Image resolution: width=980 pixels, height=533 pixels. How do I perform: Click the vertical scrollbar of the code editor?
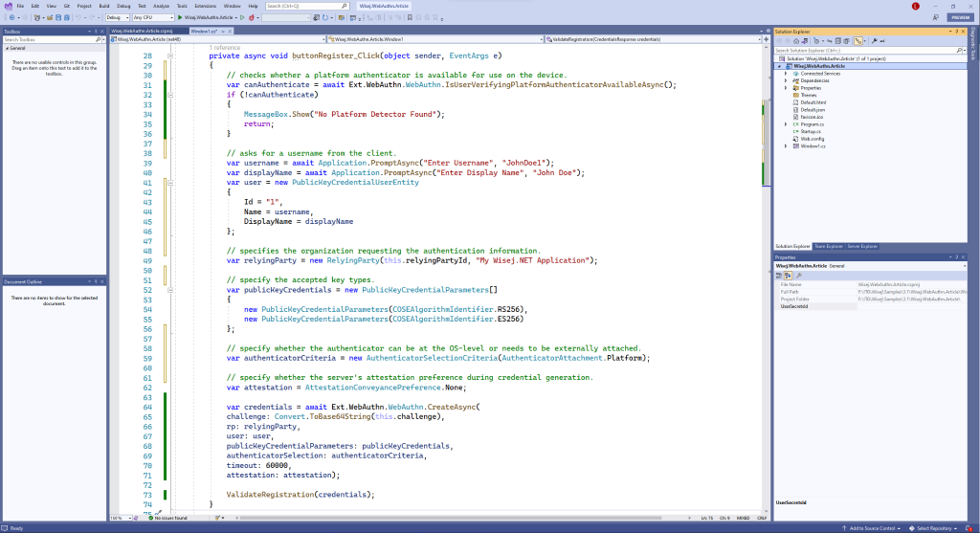[x=766, y=144]
